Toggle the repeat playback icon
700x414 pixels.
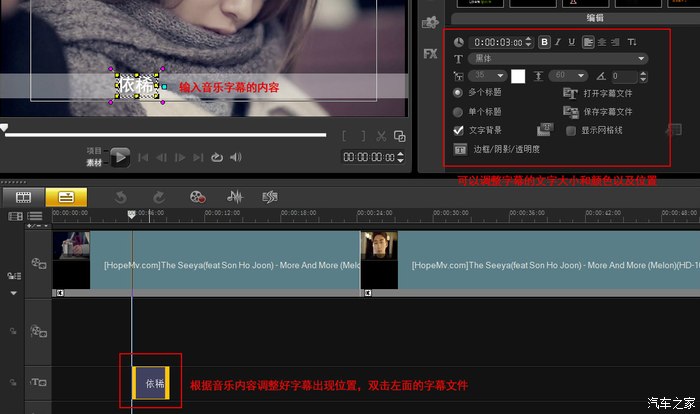[217, 157]
